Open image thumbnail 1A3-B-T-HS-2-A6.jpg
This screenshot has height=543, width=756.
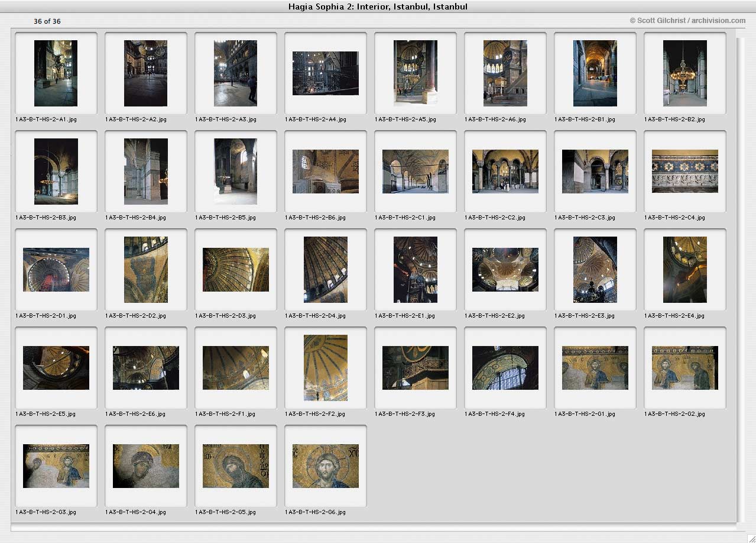505,73
